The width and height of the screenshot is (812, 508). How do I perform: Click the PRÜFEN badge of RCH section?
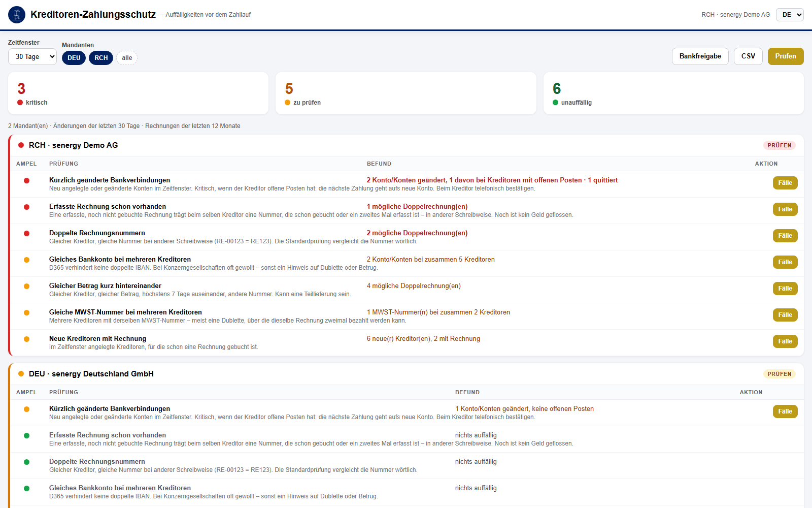[x=779, y=145]
